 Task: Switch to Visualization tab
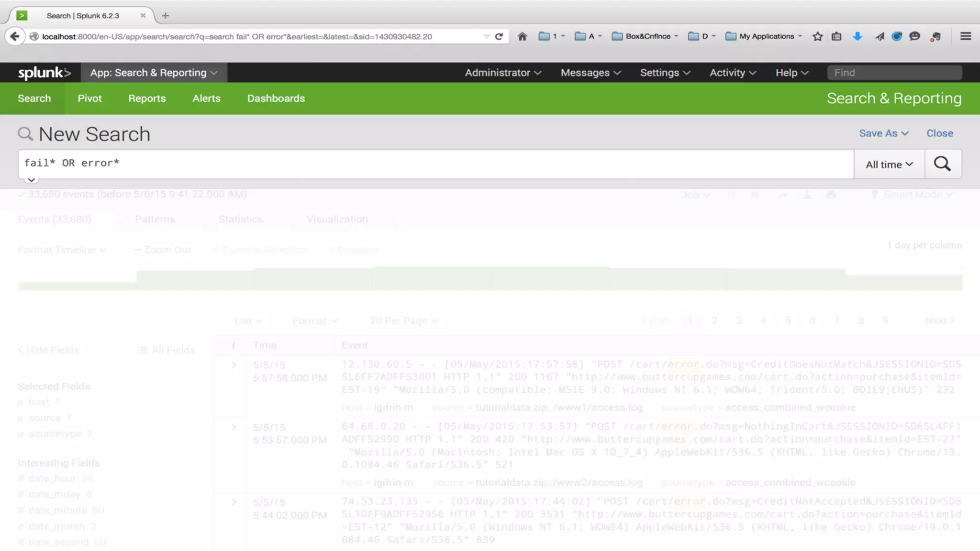(337, 219)
